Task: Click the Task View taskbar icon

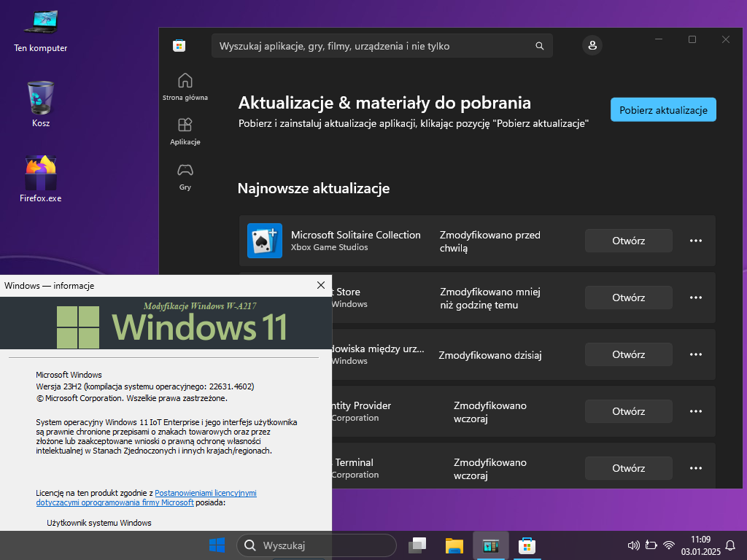Action: [418, 545]
